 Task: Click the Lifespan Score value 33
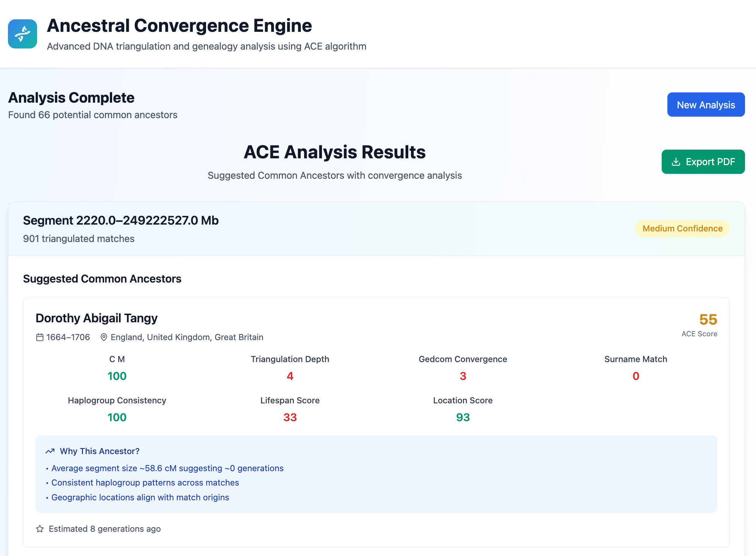coord(290,417)
